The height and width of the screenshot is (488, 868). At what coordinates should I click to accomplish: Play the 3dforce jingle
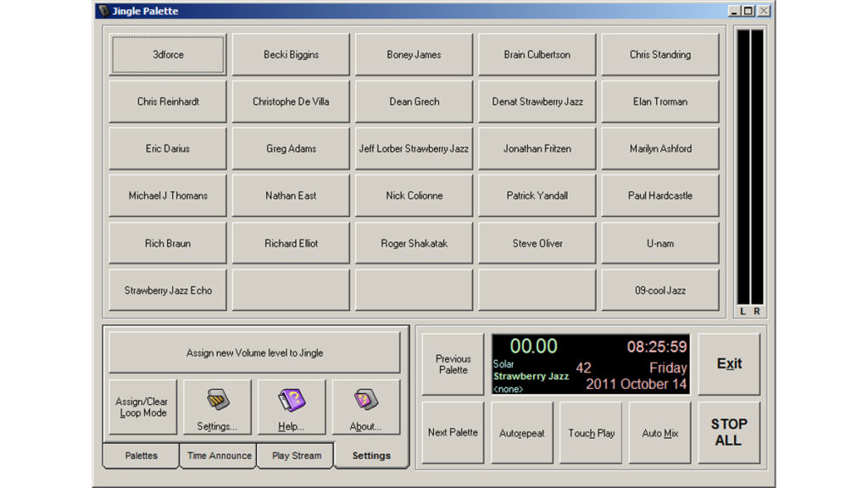(168, 54)
